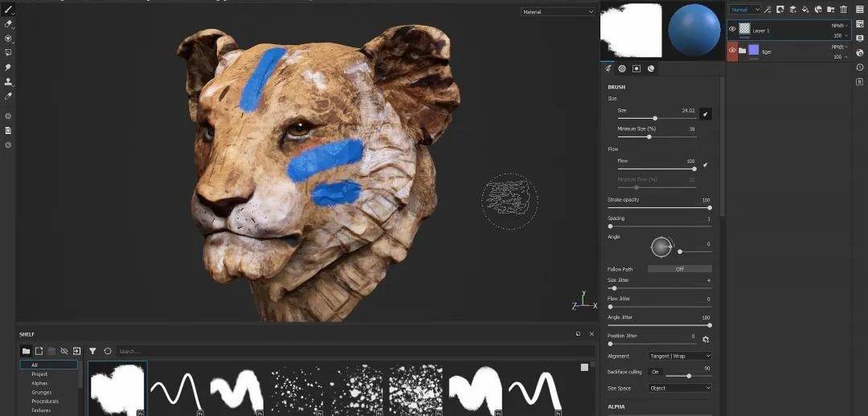Viewport: 868px width, 416px height.
Task: Expand the viewport Material mode dropdown
Action: (x=558, y=12)
